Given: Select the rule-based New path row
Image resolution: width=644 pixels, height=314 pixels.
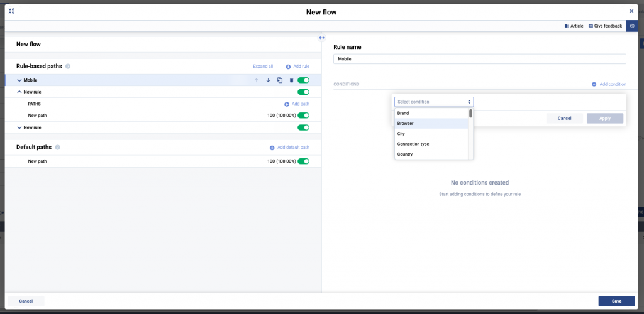Looking at the screenshot, I should [163, 116].
